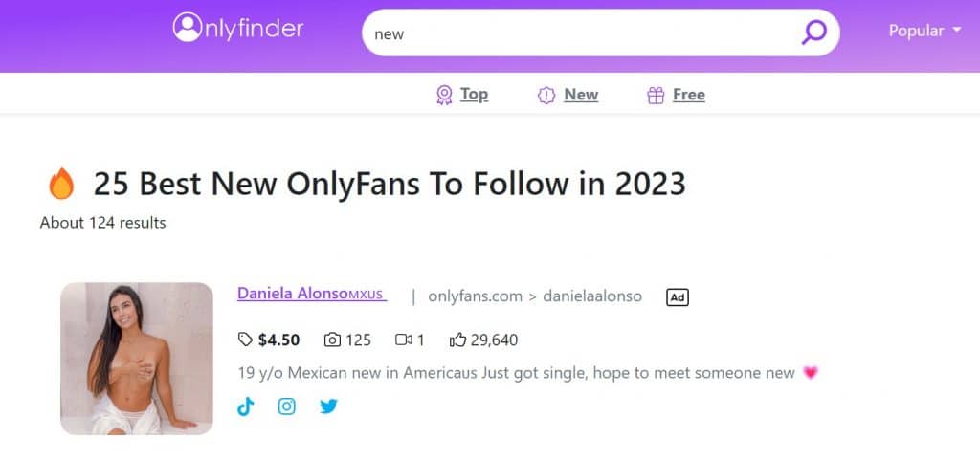The height and width of the screenshot is (461, 980).
Task: Expand the Popular sort dropdown
Action: coord(924,31)
